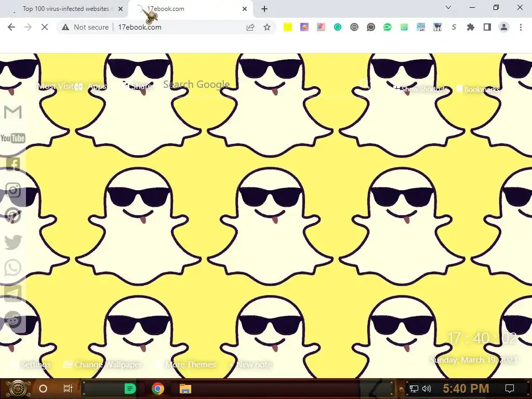Viewport: 532px width, 399px height.
Task: Open Gmail from the sidebar
Action: 13,112
